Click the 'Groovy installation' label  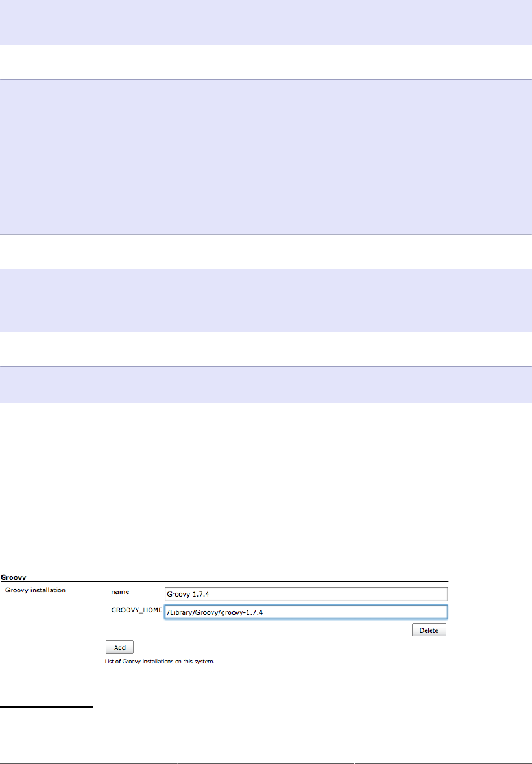(x=35, y=591)
